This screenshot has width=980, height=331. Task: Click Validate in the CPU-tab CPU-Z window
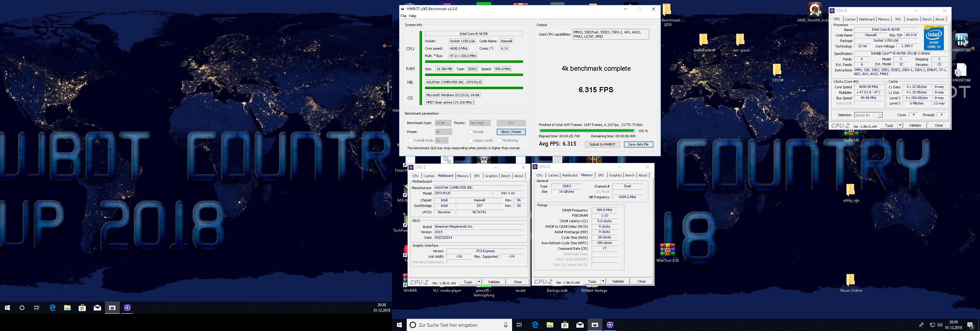pyautogui.click(x=915, y=125)
